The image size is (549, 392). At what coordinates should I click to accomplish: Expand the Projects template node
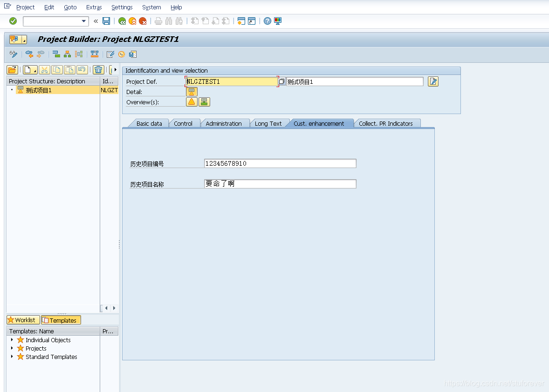(x=12, y=348)
